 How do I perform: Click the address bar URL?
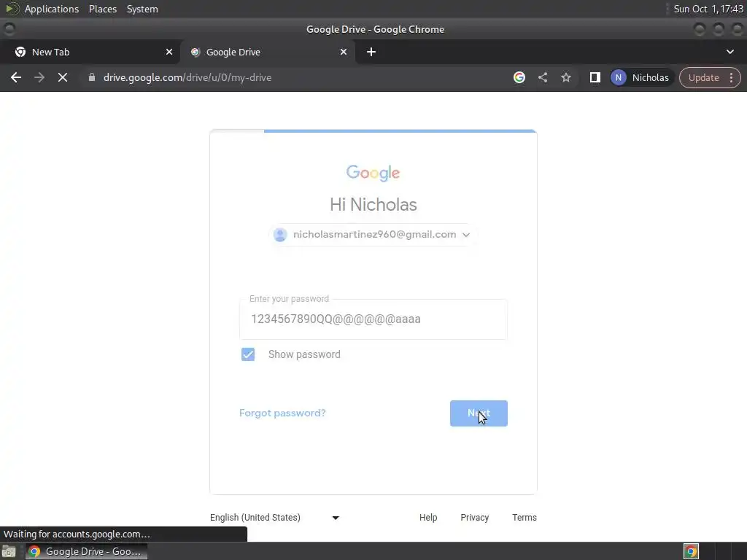[x=187, y=77]
